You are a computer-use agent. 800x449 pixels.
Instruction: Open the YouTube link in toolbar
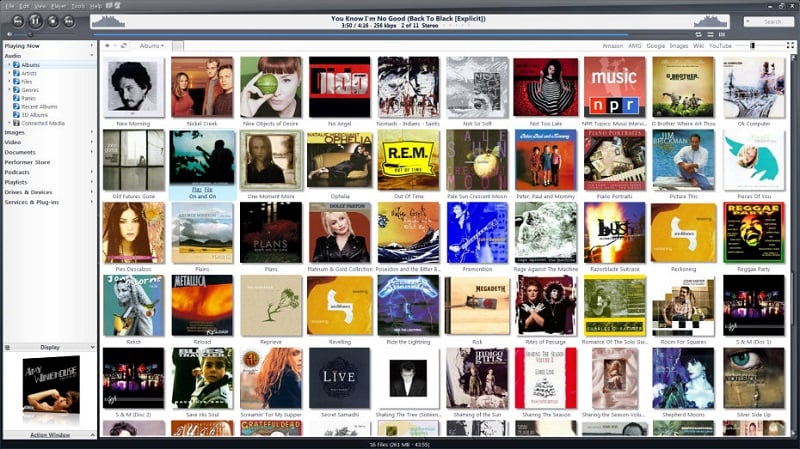coord(720,45)
